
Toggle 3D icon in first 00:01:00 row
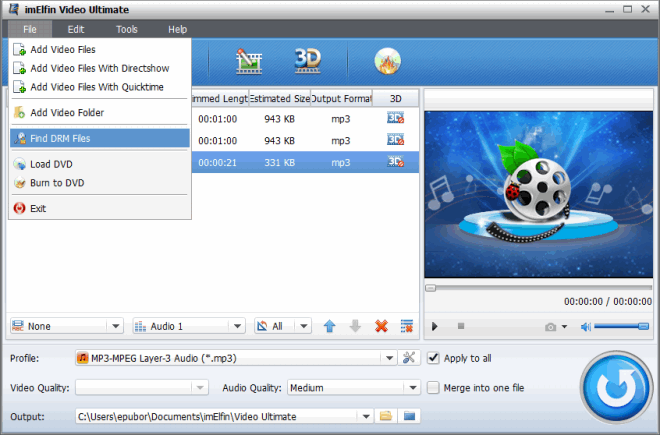tap(396, 118)
